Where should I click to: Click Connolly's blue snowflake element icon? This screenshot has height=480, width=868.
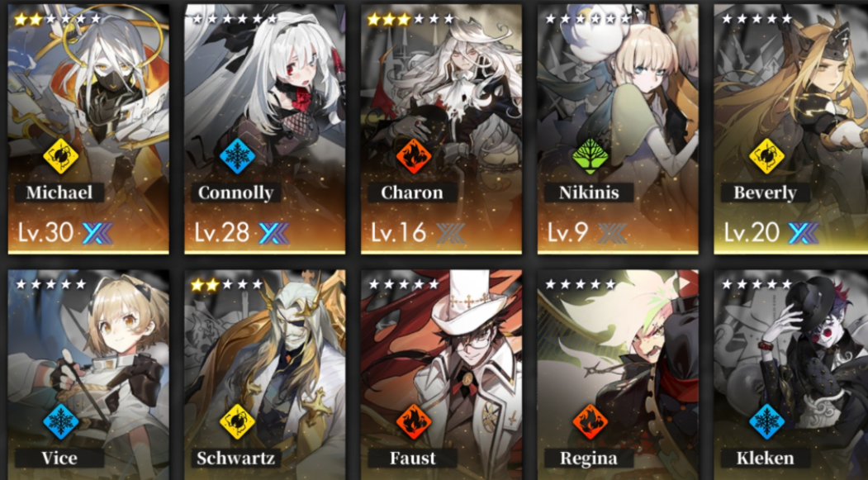(x=237, y=157)
